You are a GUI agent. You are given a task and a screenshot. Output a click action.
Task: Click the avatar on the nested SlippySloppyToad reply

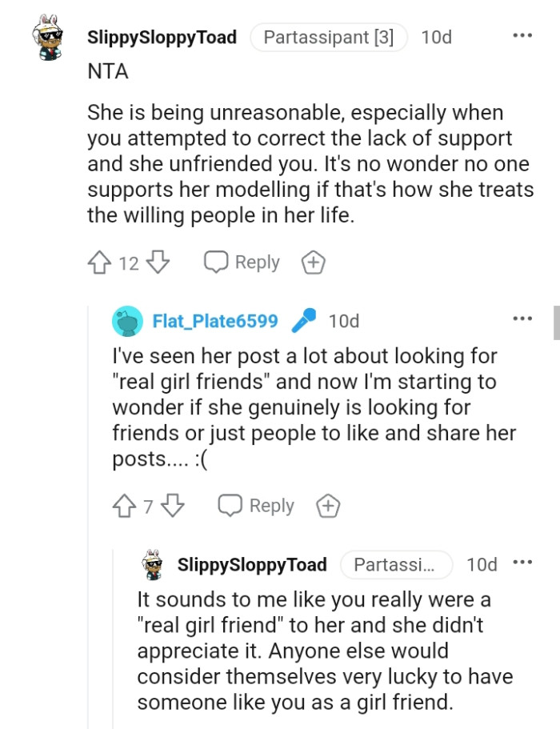click(152, 564)
